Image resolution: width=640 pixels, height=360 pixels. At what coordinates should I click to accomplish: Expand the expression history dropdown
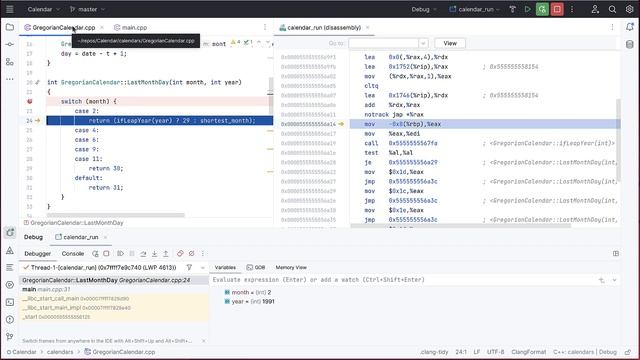(x=614, y=280)
